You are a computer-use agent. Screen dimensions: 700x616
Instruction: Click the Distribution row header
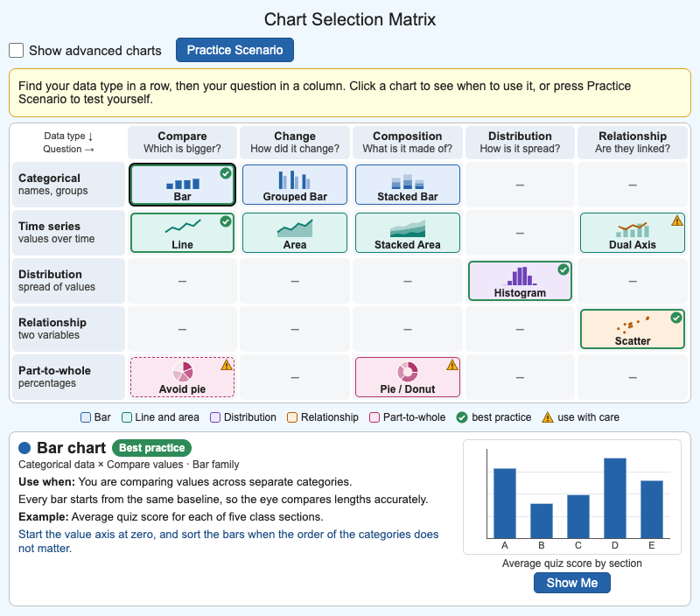[68, 281]
